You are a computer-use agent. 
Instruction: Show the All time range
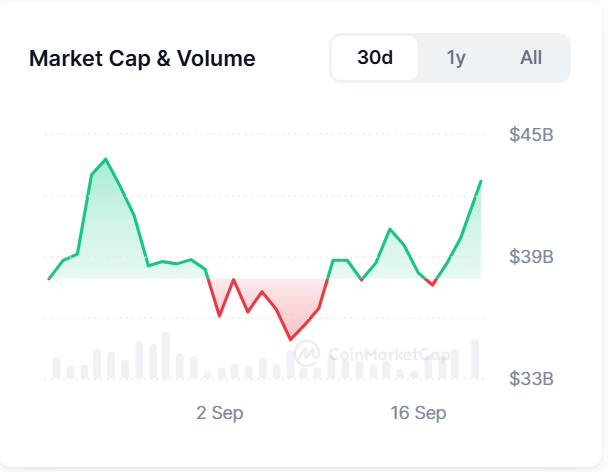tap(531, 58)
